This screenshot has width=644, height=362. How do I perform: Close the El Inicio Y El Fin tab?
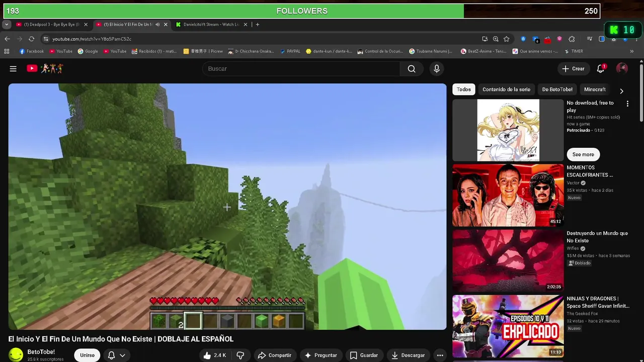[166, 24]
